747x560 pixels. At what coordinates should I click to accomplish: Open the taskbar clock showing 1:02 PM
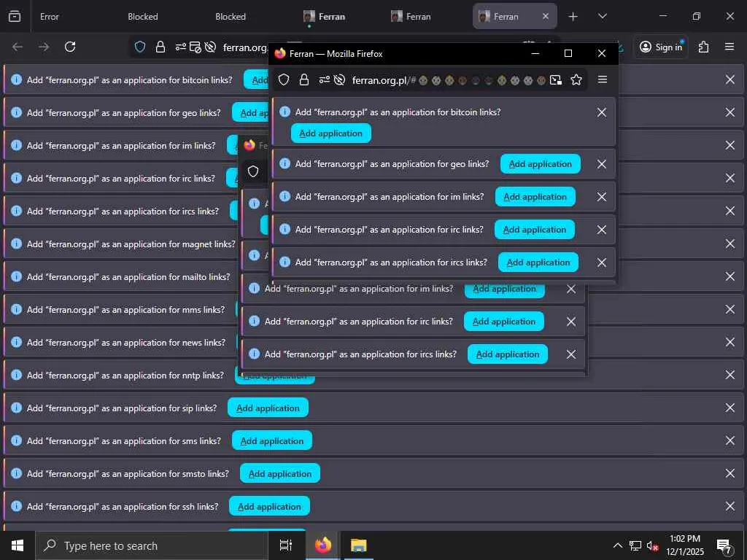(x=684, y=545)
